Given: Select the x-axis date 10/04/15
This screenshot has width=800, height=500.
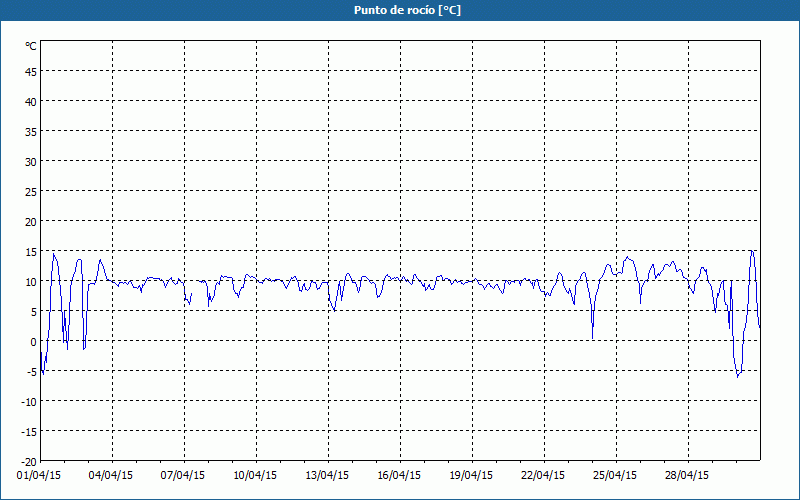Looking at the screenshot, I should (x=255, y=476).
